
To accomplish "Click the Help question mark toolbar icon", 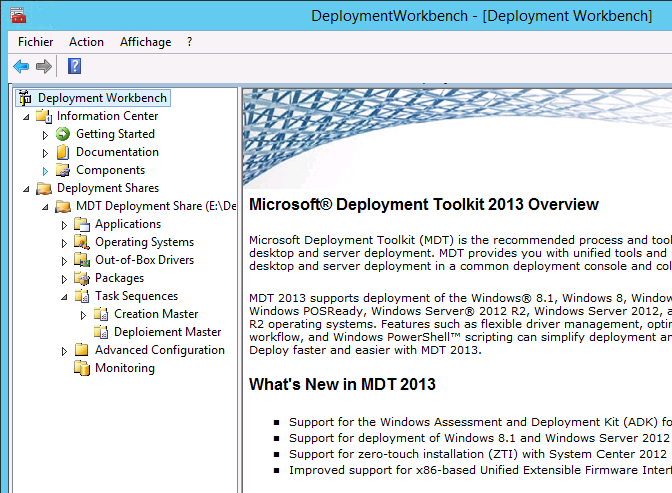I will point(74,66).
